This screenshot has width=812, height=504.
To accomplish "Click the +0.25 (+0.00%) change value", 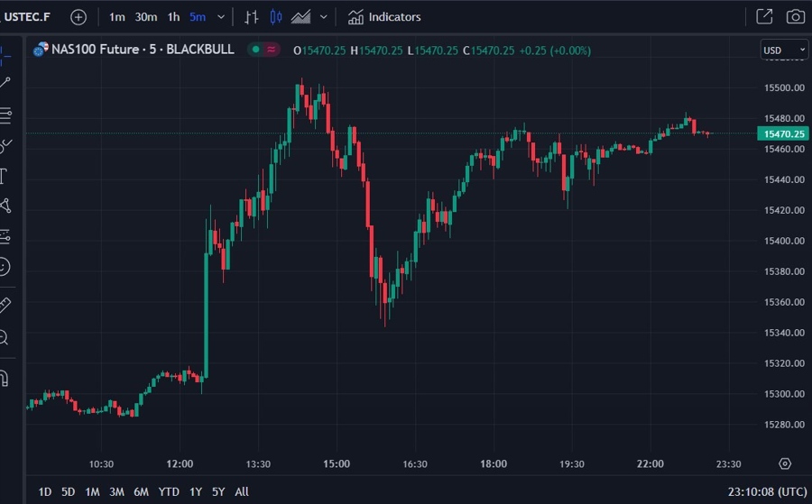I will (x=555, y=50).
